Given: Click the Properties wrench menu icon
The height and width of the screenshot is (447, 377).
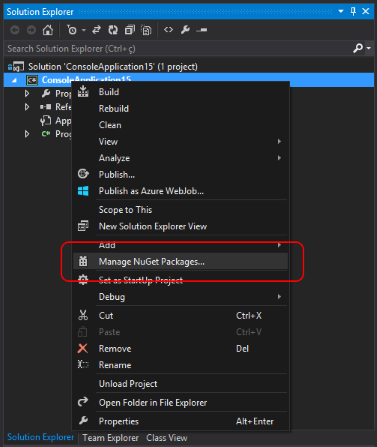Looking at the screenshot, I should [x=83, y=421].
